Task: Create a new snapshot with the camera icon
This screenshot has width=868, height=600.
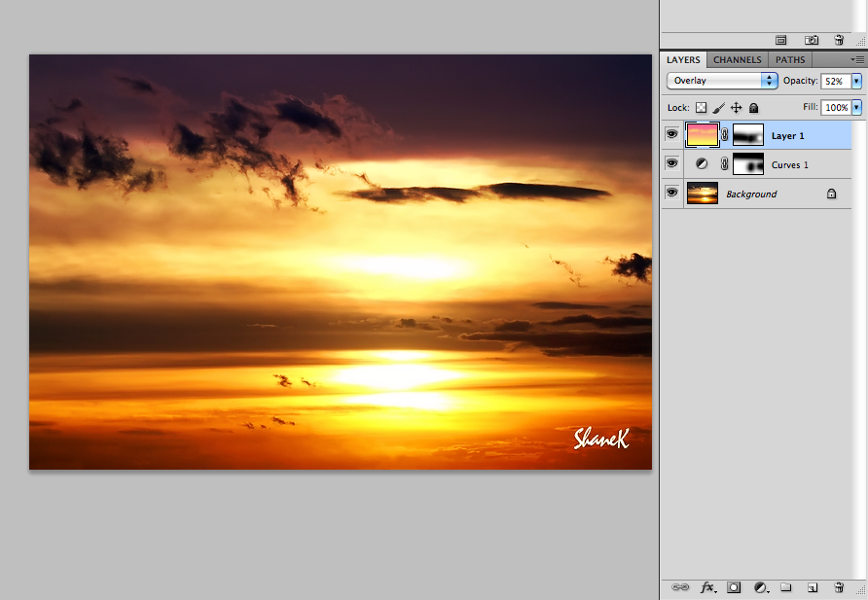Action: click(812, 40)
